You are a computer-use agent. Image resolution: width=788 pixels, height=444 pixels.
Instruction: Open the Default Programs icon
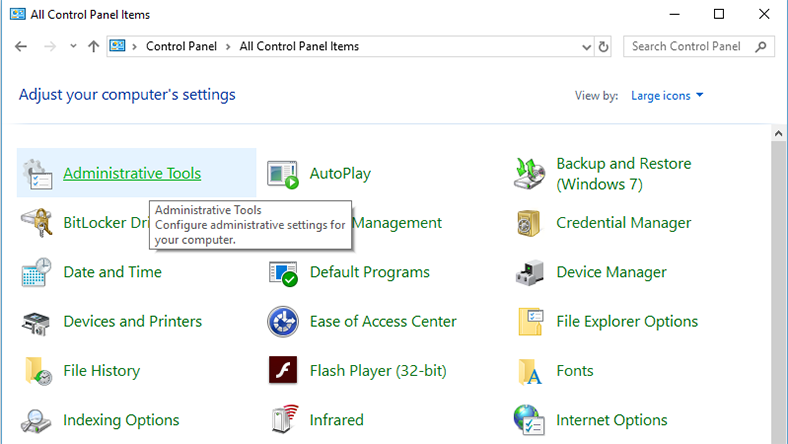(x=283, y=273)
